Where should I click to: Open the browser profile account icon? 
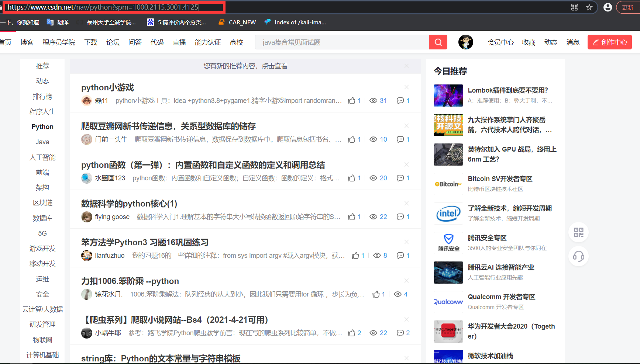pos(608,7)
